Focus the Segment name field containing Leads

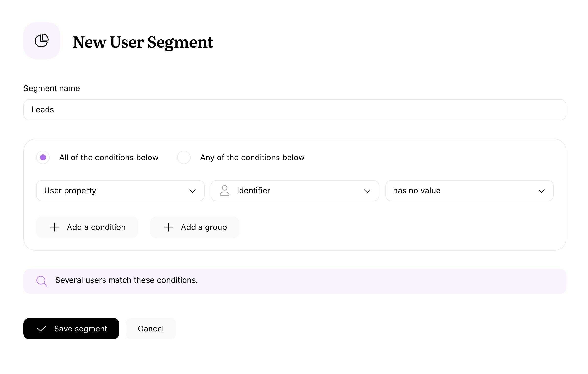[295, 110]
